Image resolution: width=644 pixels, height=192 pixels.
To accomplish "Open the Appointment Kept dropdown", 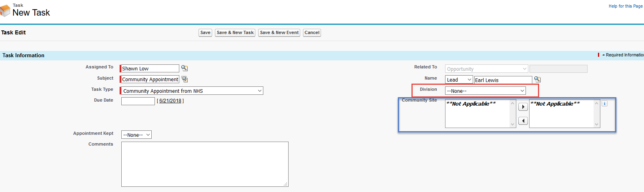I will [x=136, y=135].
